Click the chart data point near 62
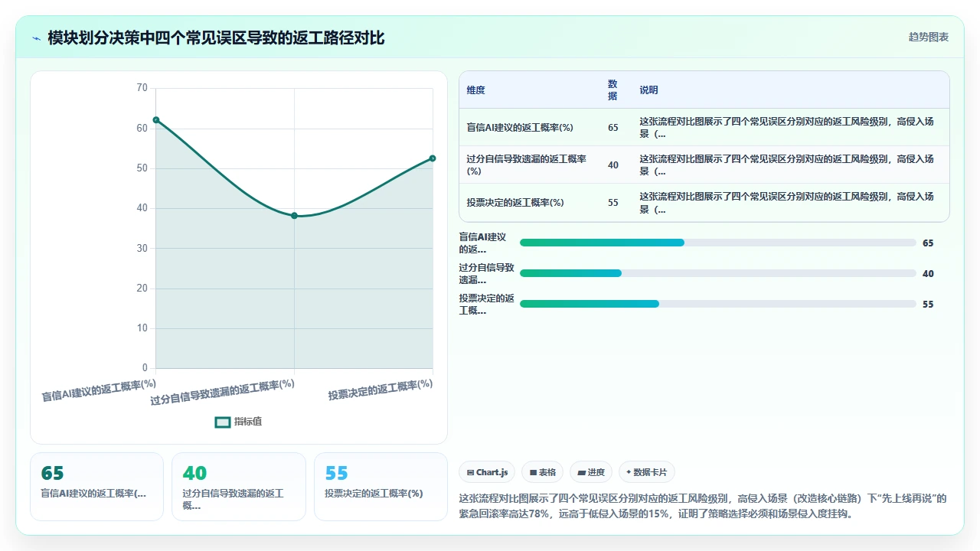The height and width of the screenshot is (551, 980). [156, 119]
